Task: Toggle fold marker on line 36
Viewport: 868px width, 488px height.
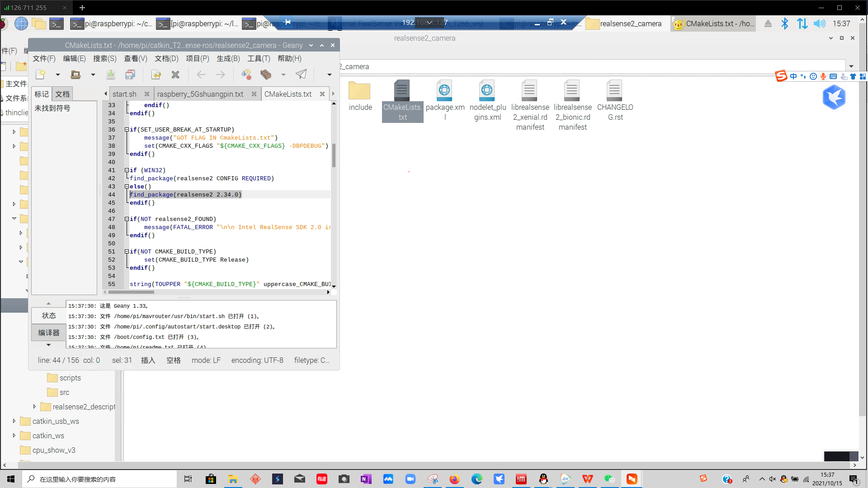Action: (127, 130)
